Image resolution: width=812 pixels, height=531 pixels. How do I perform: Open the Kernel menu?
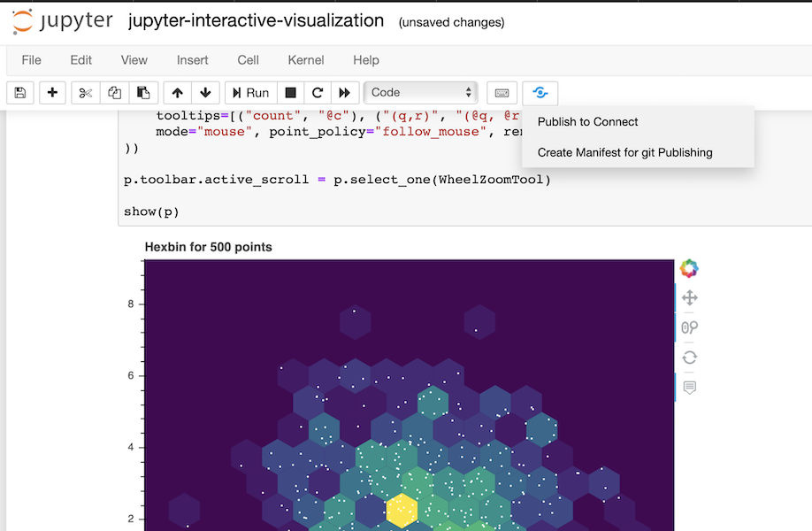(x=305, y=60)
